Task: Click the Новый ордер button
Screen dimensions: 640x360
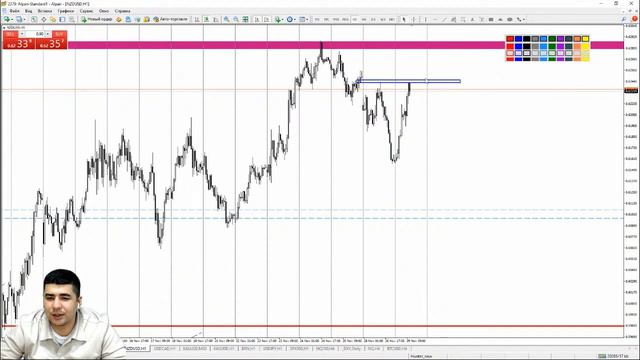Action: 97,19
